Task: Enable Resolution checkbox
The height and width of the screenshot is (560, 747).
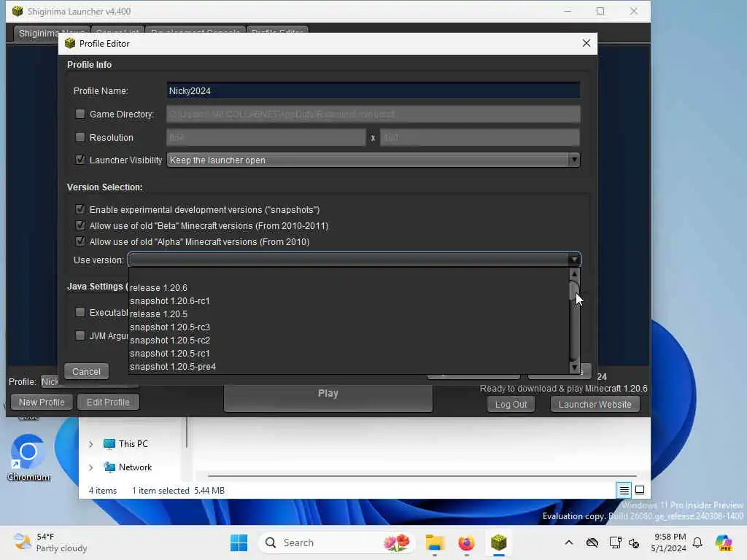Action: coord(80,137)
